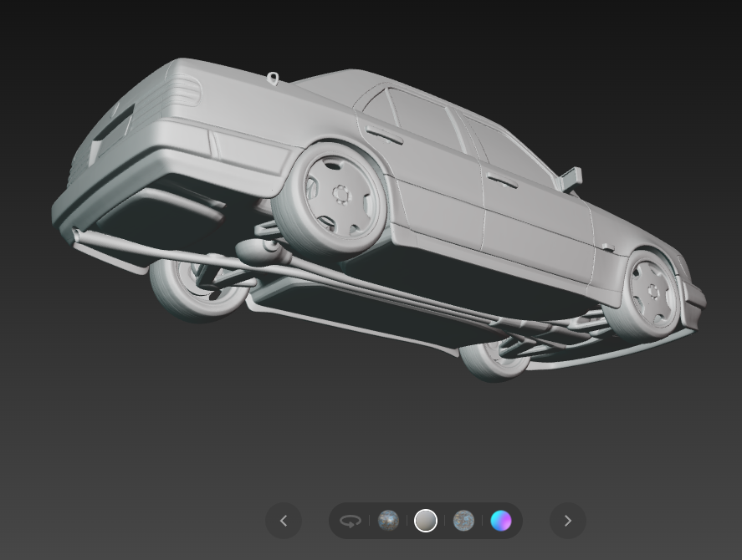Select the first textured render sphere
This screenshot has height=560, width=742.
point(388,521)
